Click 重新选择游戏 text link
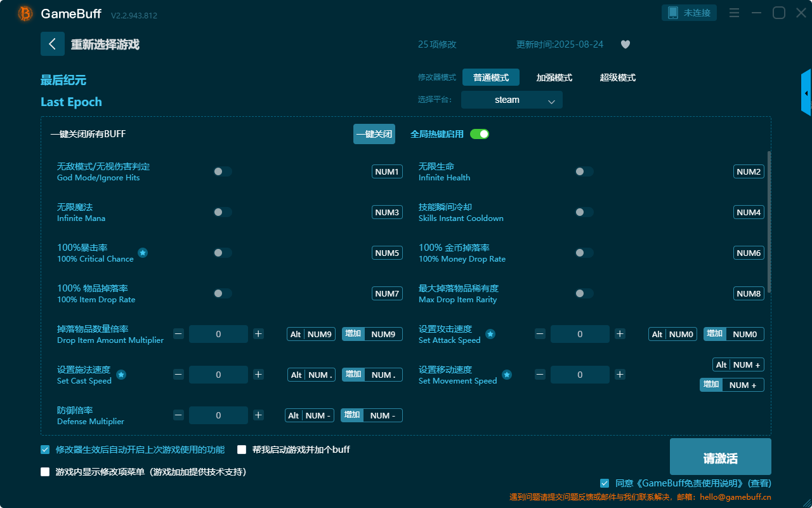This screenshot has height=508, width=812. tap(105, 44)
